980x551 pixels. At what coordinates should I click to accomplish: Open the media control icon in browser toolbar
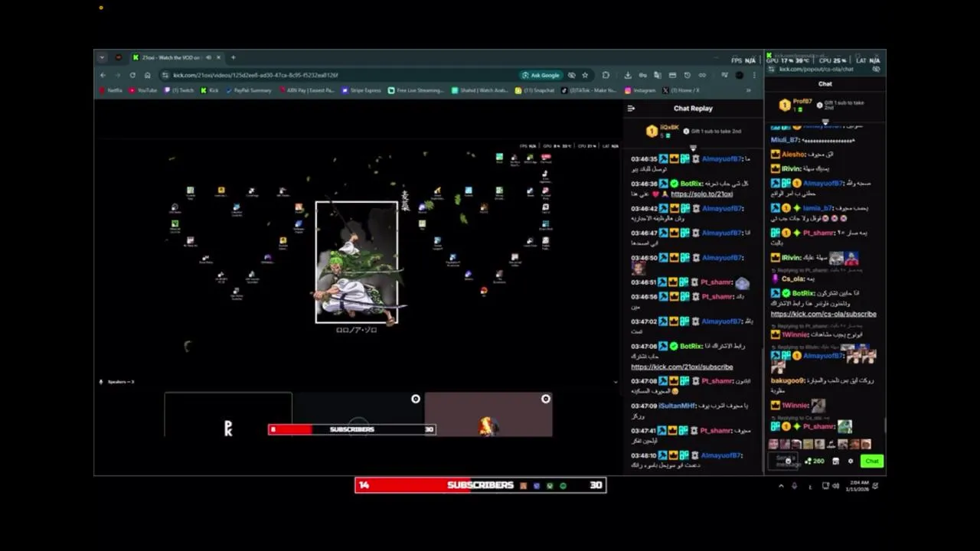[724, 75]
